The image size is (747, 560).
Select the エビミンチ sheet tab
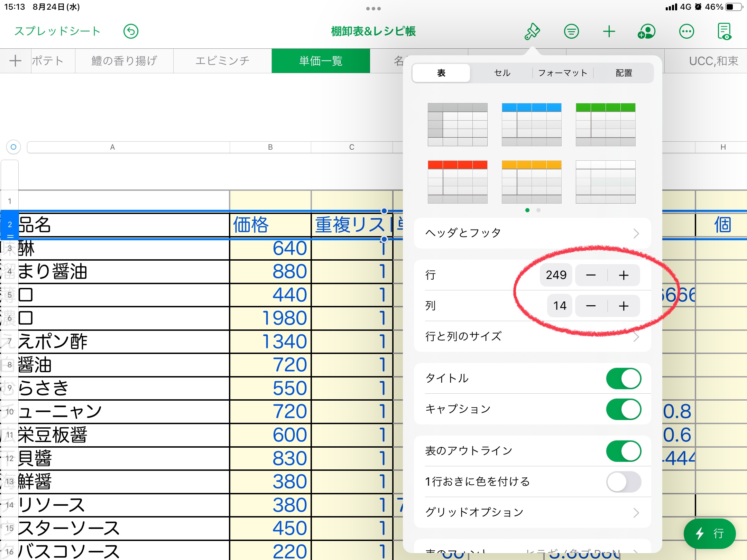coord(222,61)
